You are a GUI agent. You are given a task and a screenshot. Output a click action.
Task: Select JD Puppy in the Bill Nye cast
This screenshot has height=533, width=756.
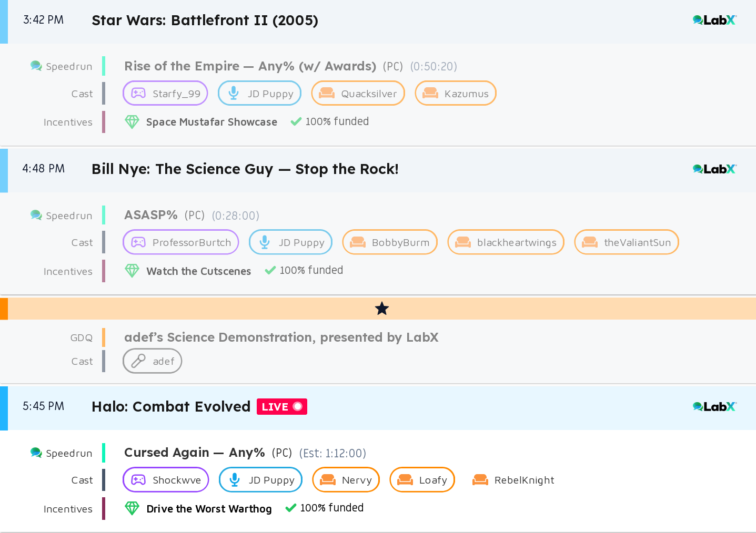click(x=291, y=242)
